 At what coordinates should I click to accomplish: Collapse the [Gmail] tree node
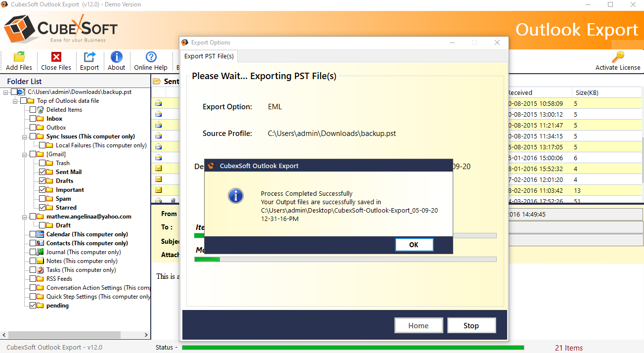click(24, 154)
